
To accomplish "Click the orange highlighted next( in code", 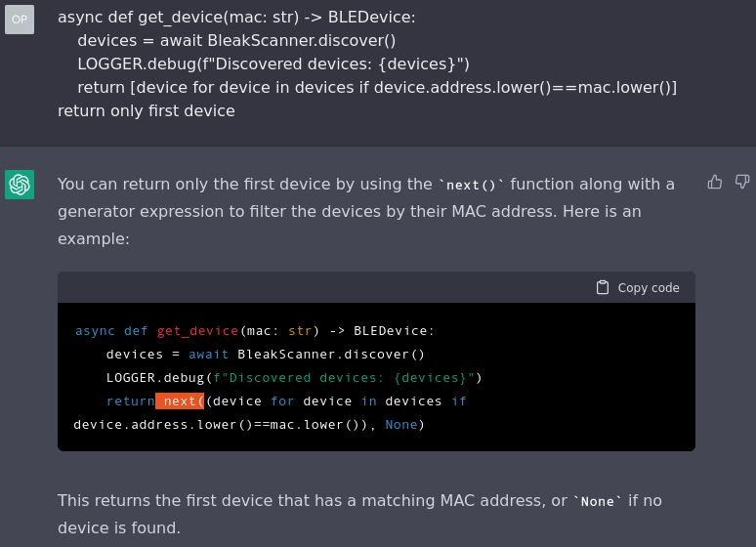I will pos(181,400).
